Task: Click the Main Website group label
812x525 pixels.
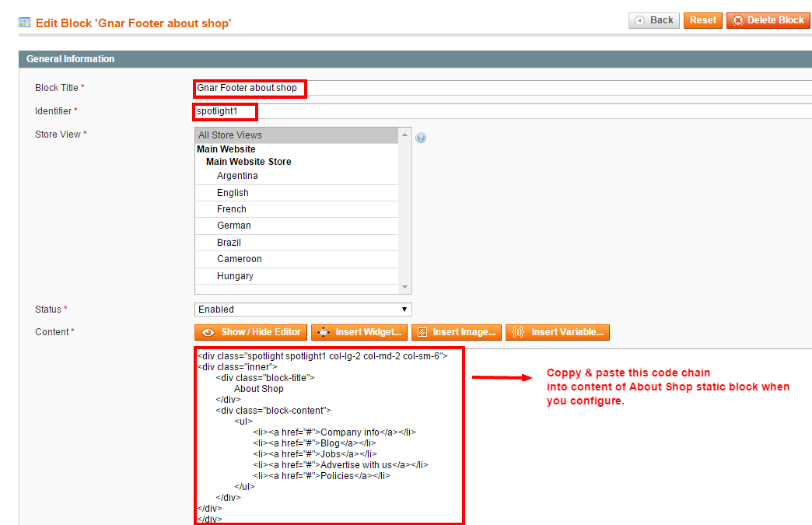Action: coord(226,149)
